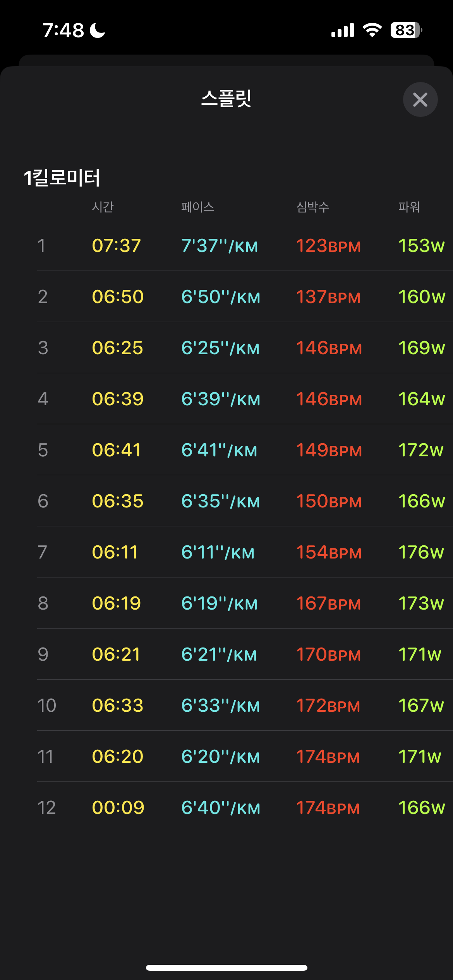This screenshot has height=980, width=453.
Task: Select the final split time 00:09
Action: click(118, 808)
